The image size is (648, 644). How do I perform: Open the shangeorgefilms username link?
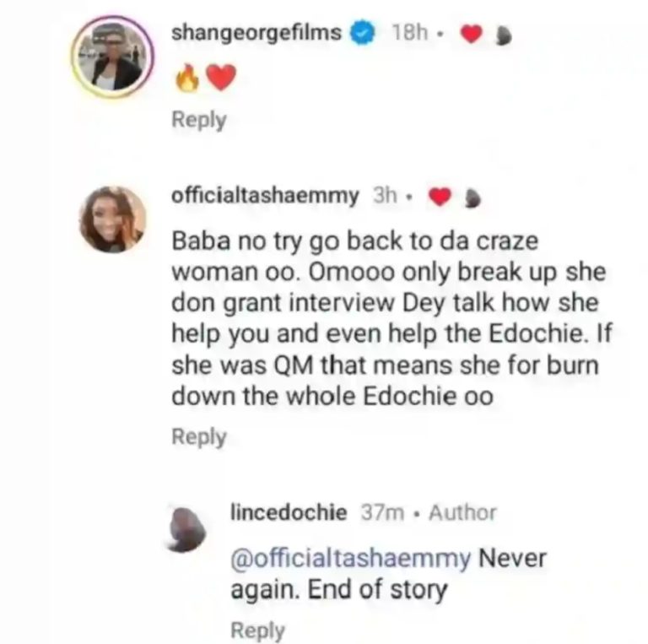(256, 34)
